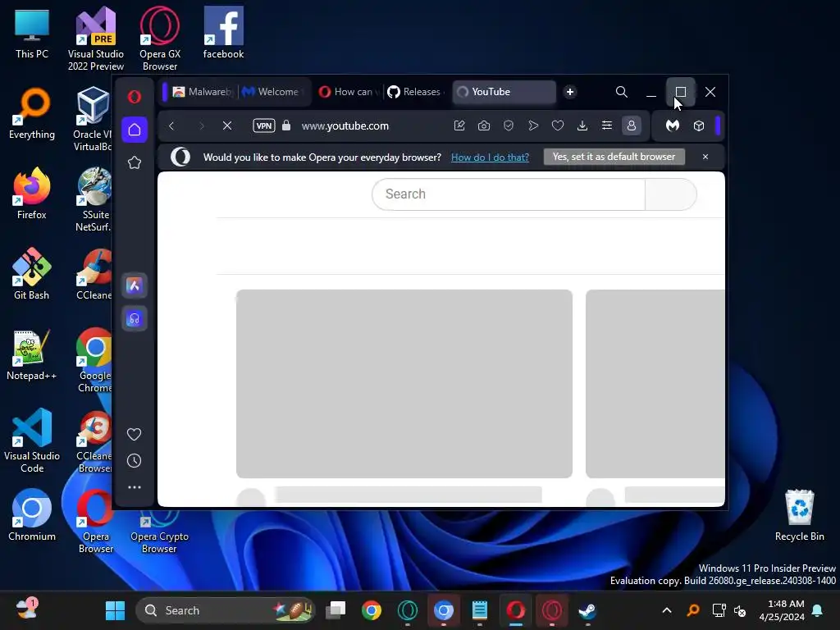Open the weather widget on taskbar

pos(27,609)
